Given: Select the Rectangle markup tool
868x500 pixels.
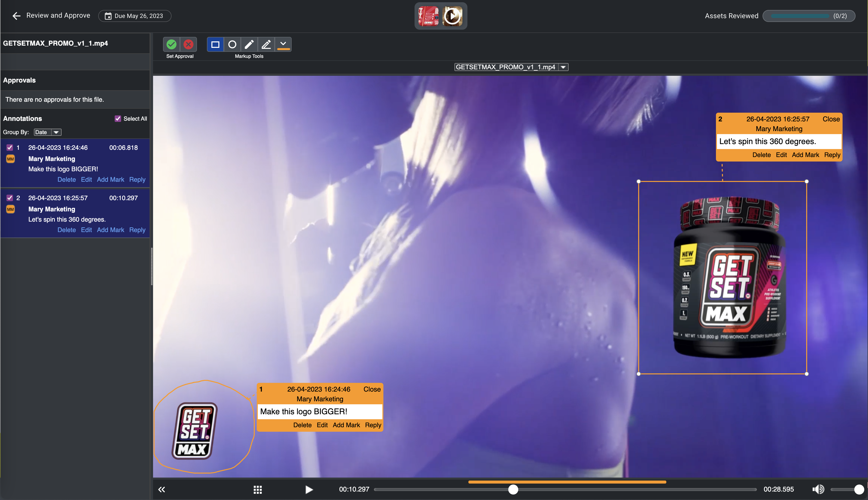Looking at the screenshot, I should tap(216, 44).
